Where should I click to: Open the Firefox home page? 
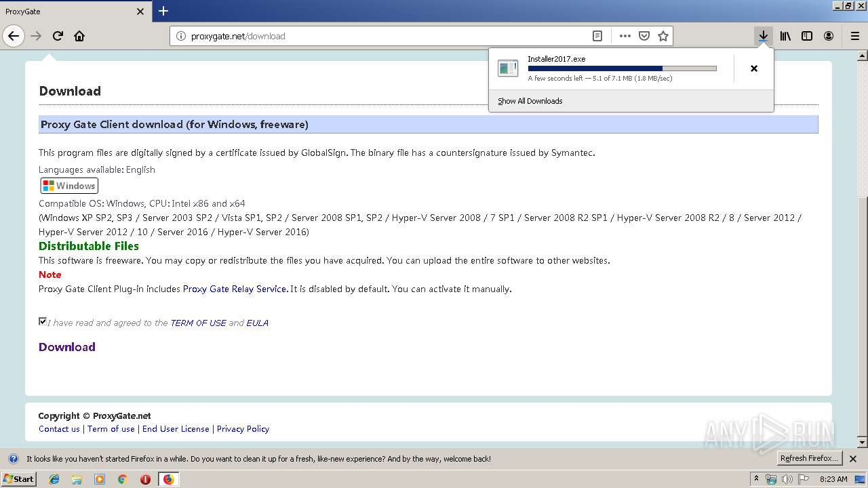click(79, 36)
